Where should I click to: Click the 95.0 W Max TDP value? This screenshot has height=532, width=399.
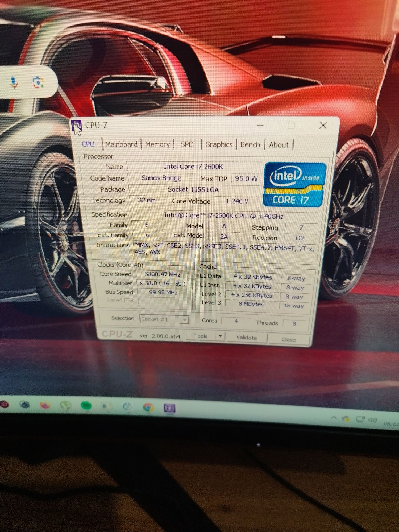pos(246,179)
